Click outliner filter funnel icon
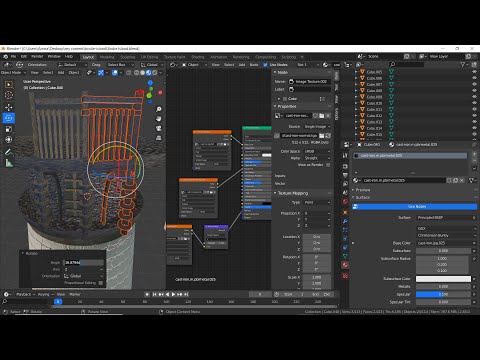 click(x=463, y=65)
